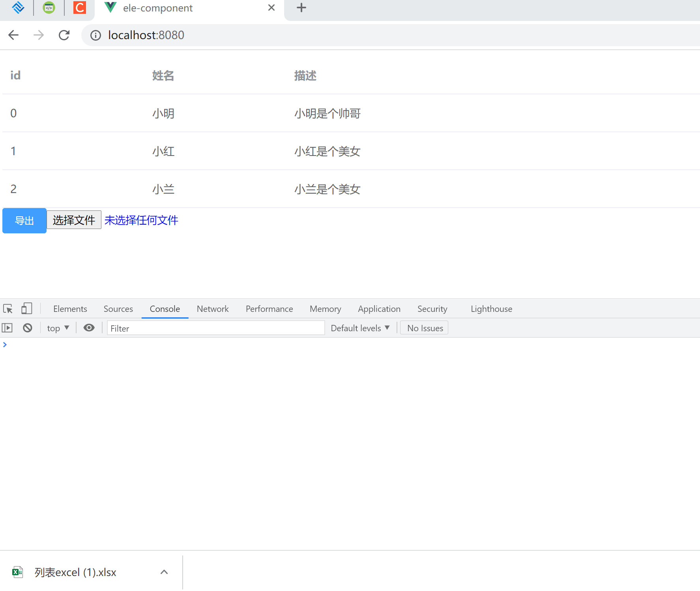This screenshot has width=700, height=591.
Task: Open the top JavaScript context dropdown
Action: pyautogui.click(x=58, y=328)
